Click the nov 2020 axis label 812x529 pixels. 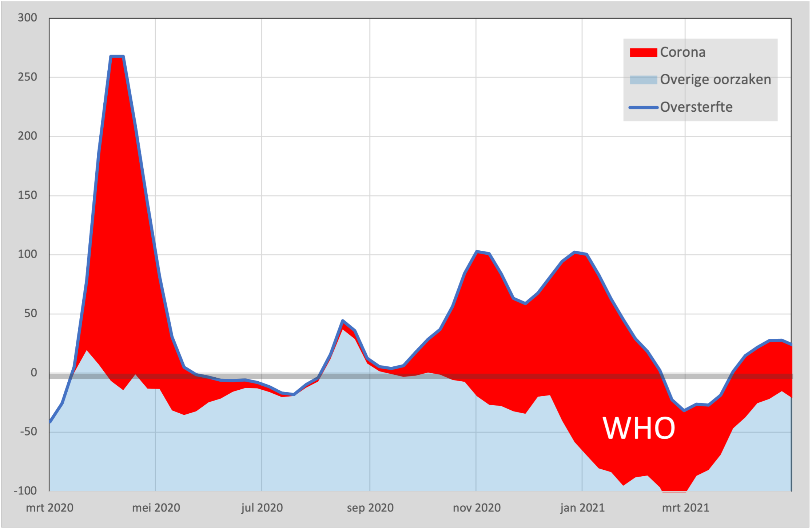click(x=476, y=508)
